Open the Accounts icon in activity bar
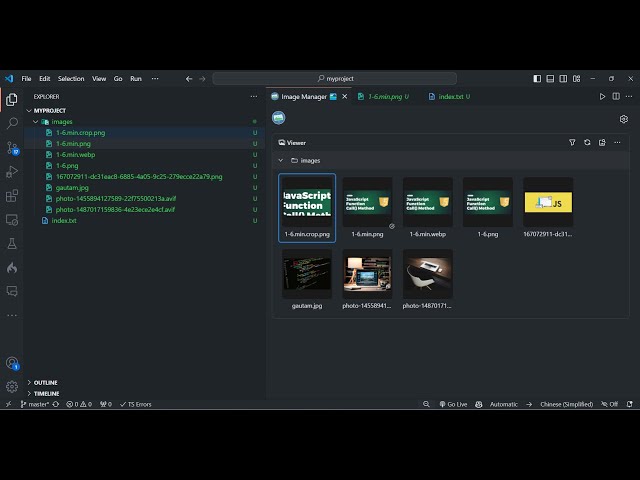The image size is (640, 480). pos(12,363)
